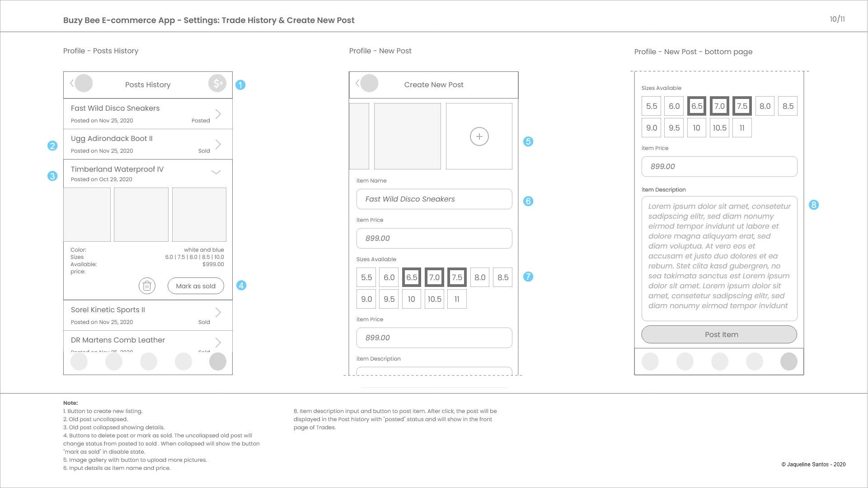Deselect size 7.0 in Create New Post screen
The width and height of the screenshot is (868, 488).
pos(434,277)
